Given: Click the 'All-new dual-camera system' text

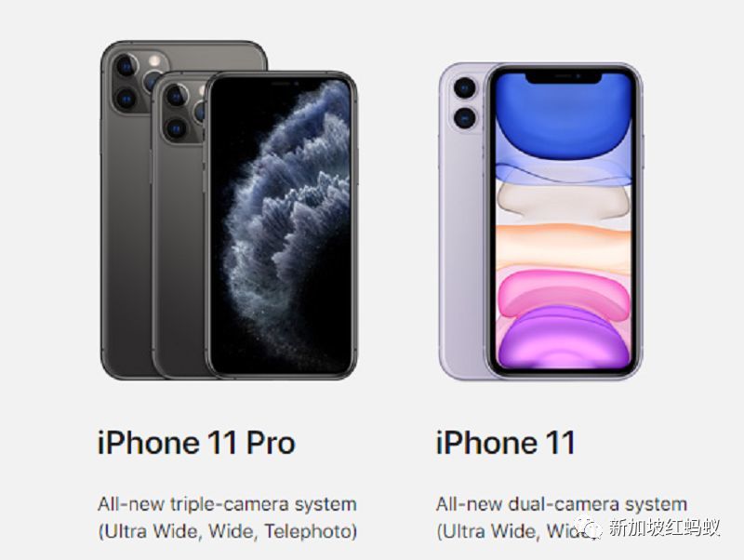Looking at the screenshot, I should click(562, 504).
